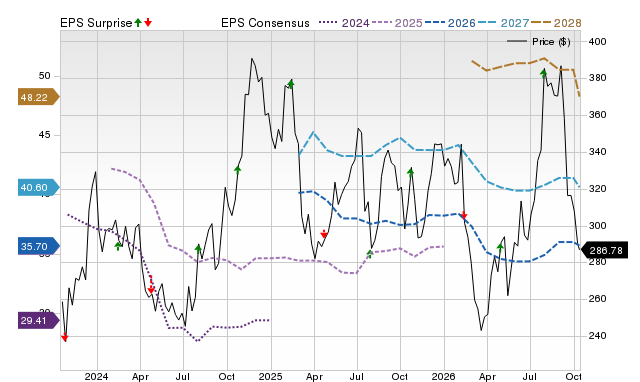Click the Apr label right after 2025
640x382 pixels.
pyautogui.click(x=314, y=376)
